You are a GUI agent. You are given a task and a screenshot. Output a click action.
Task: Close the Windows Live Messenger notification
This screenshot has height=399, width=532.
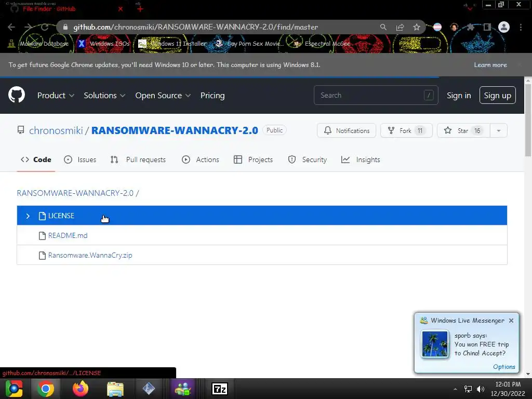(511, 321)
